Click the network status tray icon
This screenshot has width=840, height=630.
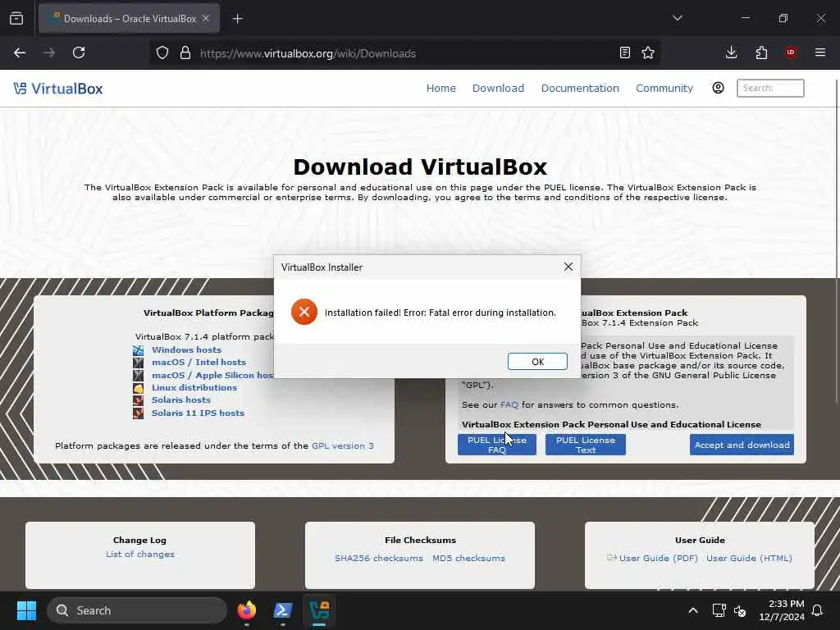[x=719, y=610]
